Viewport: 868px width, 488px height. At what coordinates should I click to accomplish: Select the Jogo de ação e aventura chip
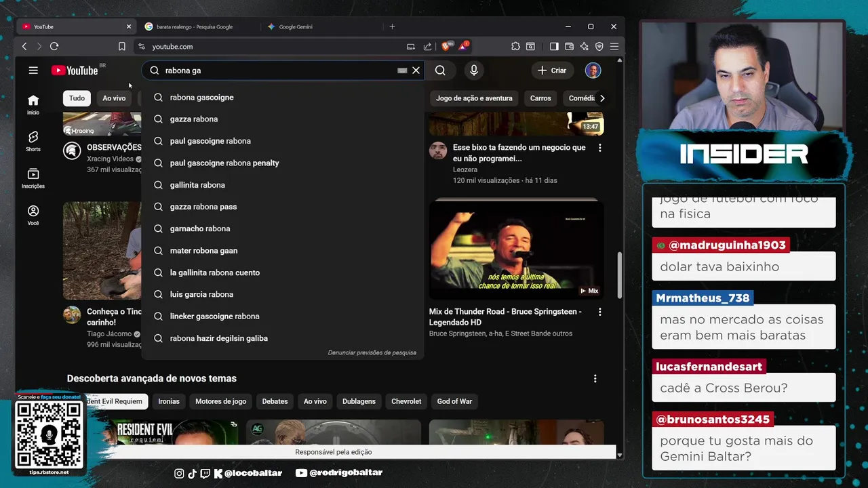[x=474, y=98]
